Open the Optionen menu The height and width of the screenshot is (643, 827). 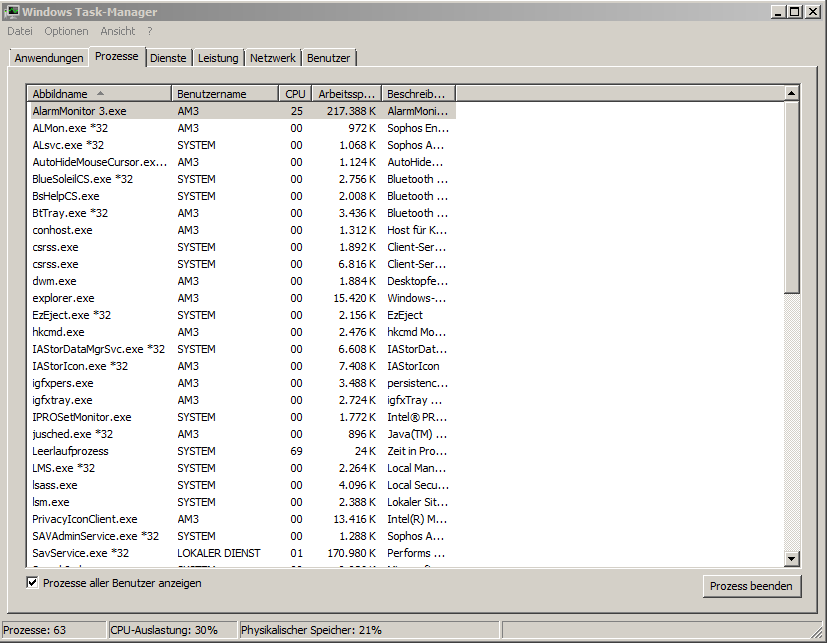pos(66,31)
